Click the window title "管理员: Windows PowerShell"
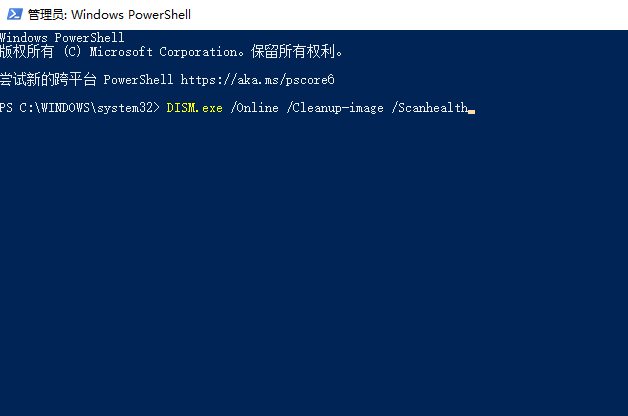Screen dimensions: 628x416 pyautogui.click(x=111, y=15)
